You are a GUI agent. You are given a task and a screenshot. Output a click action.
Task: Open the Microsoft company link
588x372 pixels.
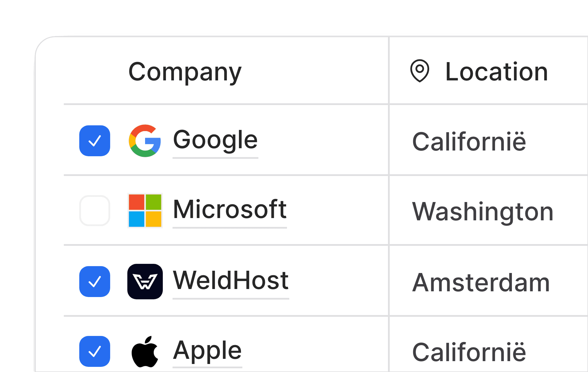(230, 211)
